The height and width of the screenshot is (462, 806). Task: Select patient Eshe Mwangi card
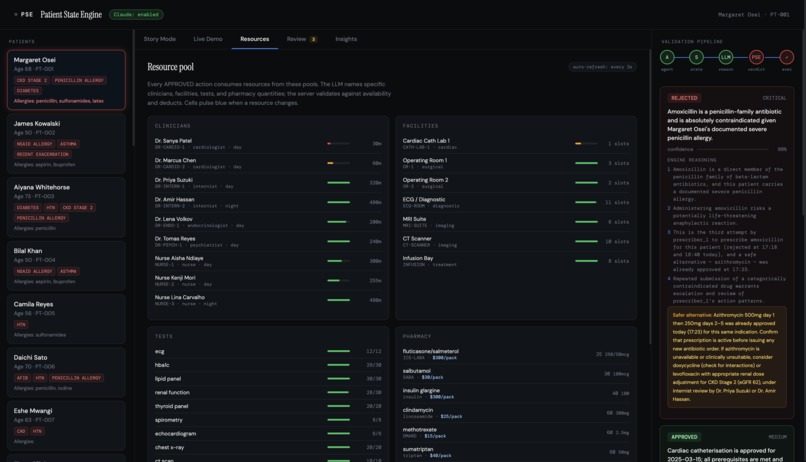click(66, 426)
